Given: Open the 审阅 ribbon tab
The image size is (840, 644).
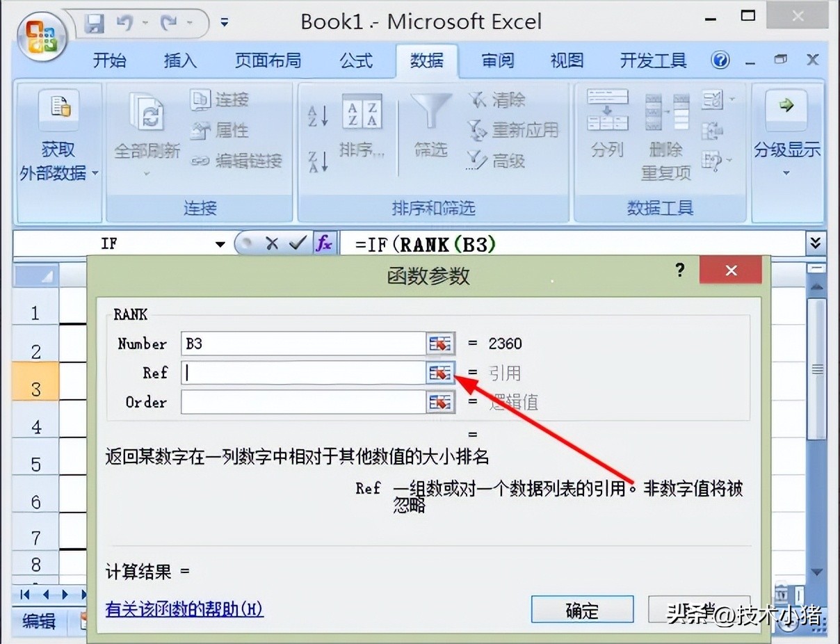Looking at the screenshot, I should [x=498, y=61].
